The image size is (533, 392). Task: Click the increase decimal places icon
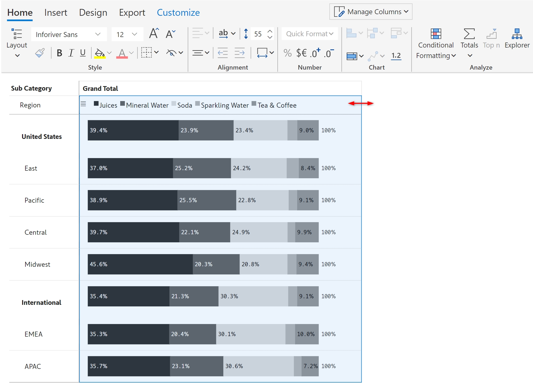[315, 53]
